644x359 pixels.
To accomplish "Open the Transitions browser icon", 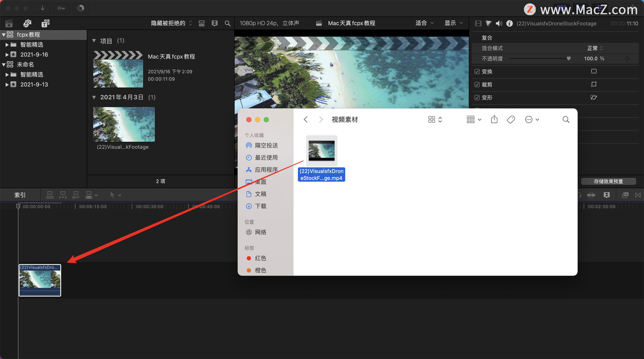I will pyautogui.click(x=638, y=195).
